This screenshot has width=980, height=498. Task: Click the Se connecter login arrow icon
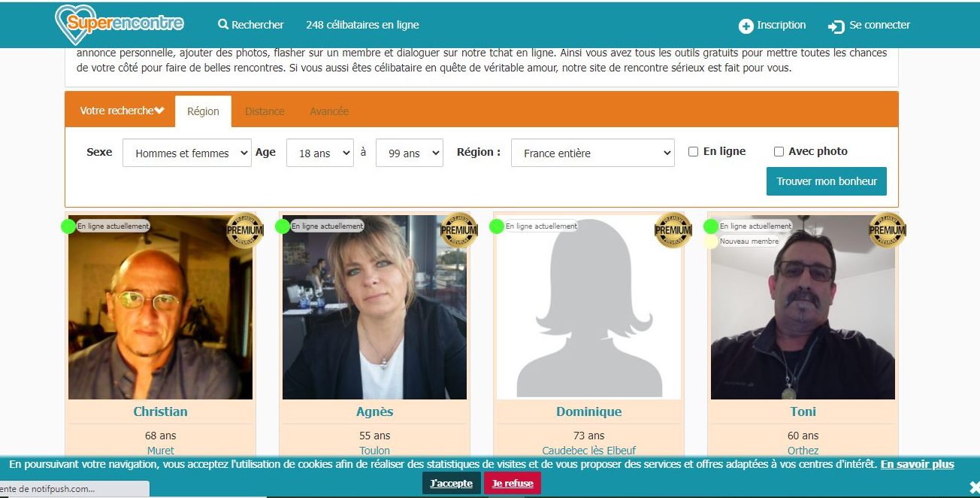click(836, 26)
